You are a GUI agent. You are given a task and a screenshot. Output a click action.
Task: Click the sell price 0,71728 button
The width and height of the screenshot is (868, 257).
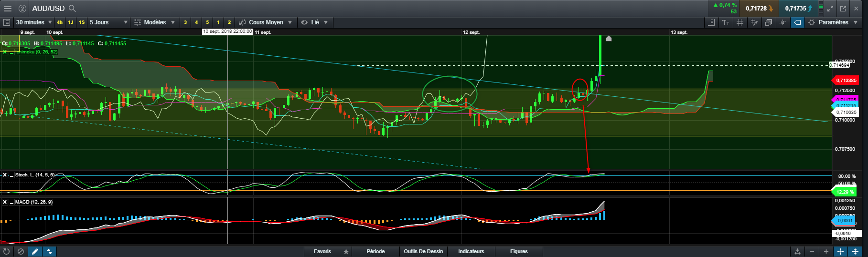pyautogui.click(x=759, y=9)
